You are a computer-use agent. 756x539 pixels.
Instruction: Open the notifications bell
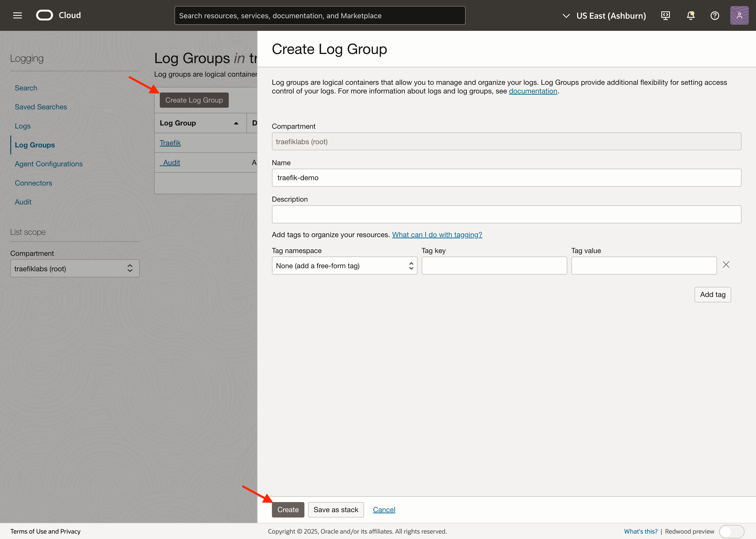pos(691,16)
